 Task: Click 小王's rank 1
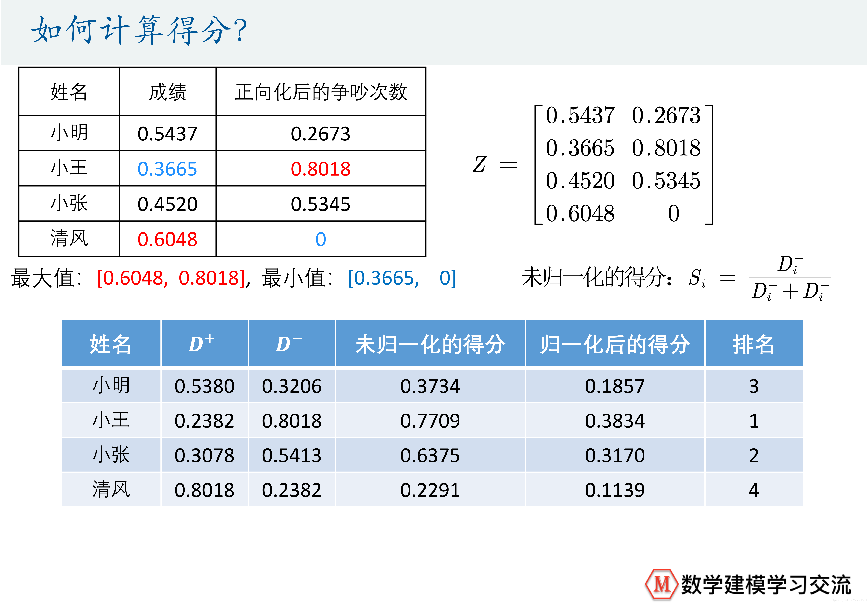[754, 420]
